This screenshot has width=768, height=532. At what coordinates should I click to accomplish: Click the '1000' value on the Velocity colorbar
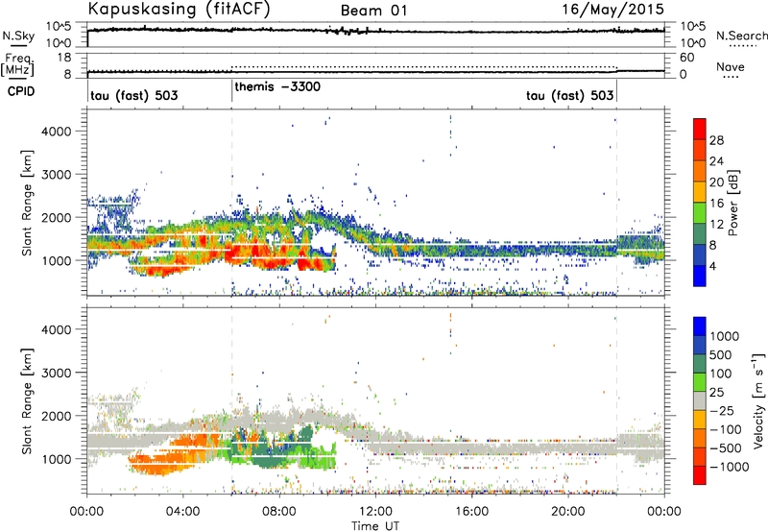pyautogui.click(x=725, y=336)
